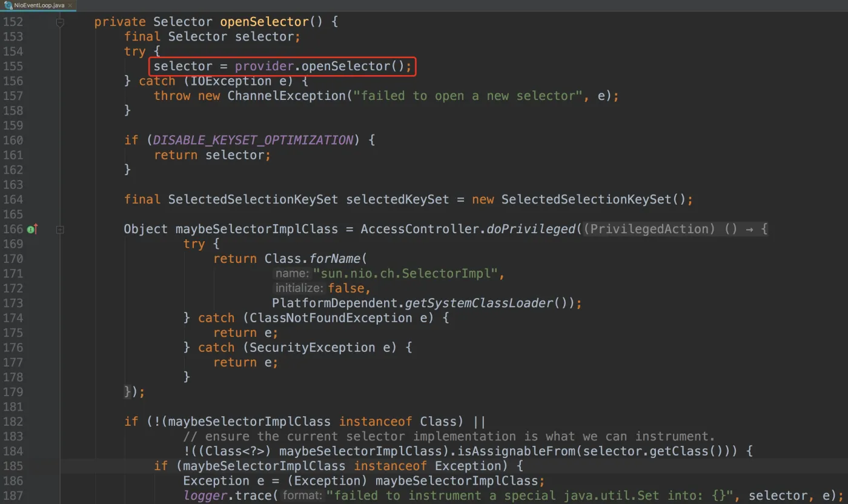
Task: Click the closing }); on line 179
Action: tap(134, 392)
